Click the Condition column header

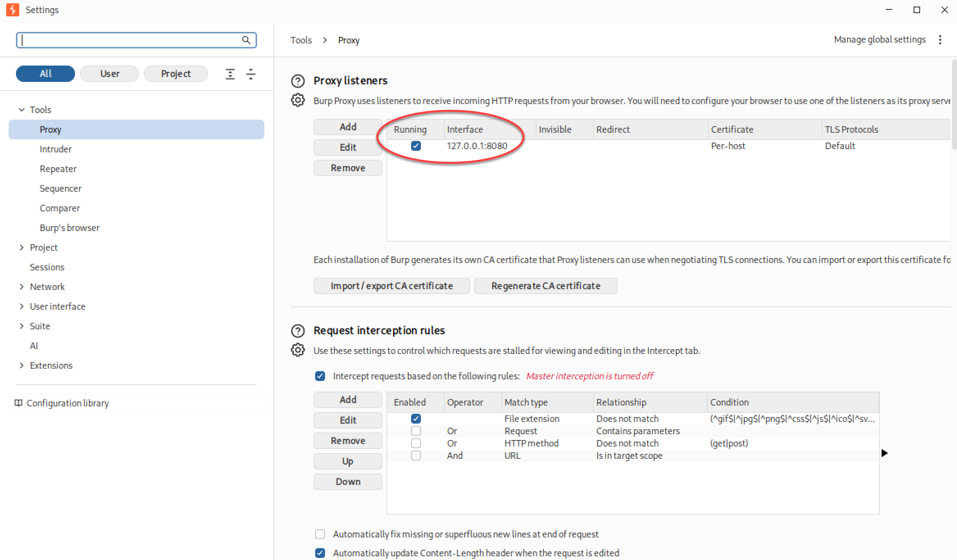tap(793, 402)
